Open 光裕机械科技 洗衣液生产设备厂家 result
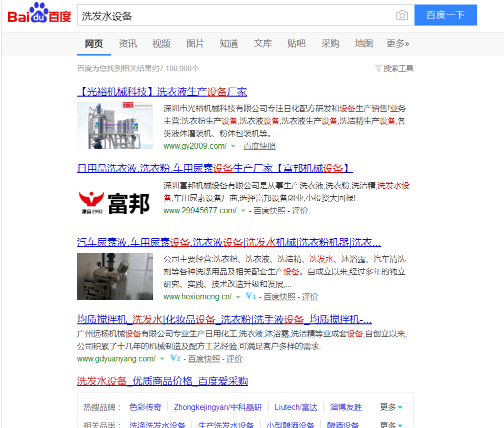Viewport: 504px width, 428px height. (x=162, y=92)
